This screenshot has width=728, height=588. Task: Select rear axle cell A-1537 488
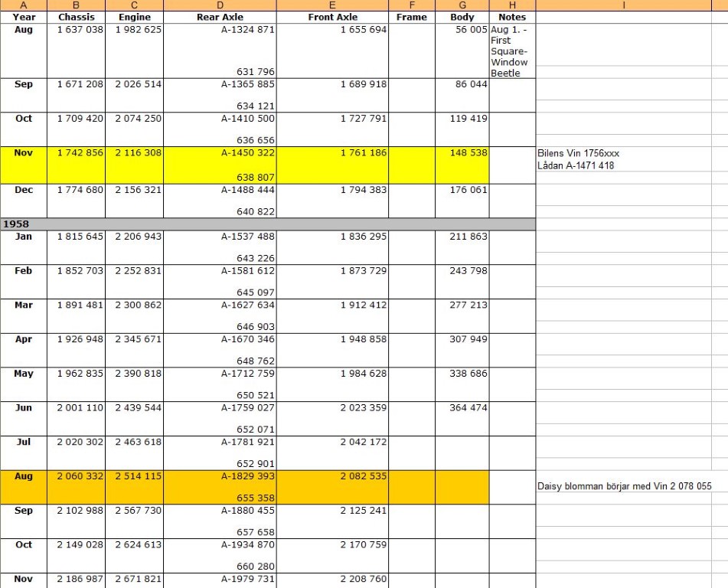220,237
